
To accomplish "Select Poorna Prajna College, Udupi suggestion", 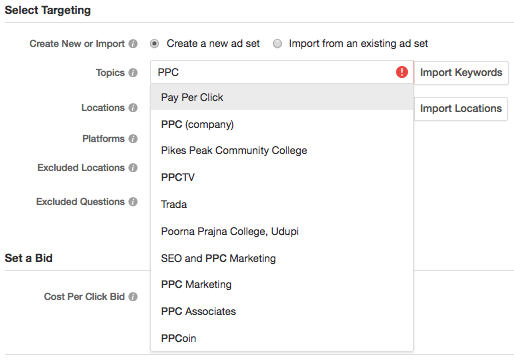I will (x=282, y=231).
